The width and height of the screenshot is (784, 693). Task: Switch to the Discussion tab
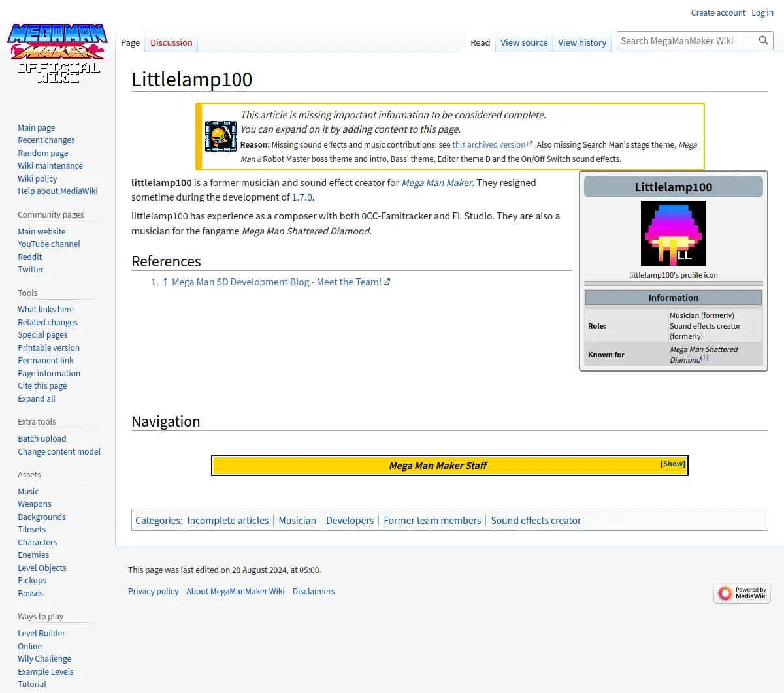click(171, 42)
